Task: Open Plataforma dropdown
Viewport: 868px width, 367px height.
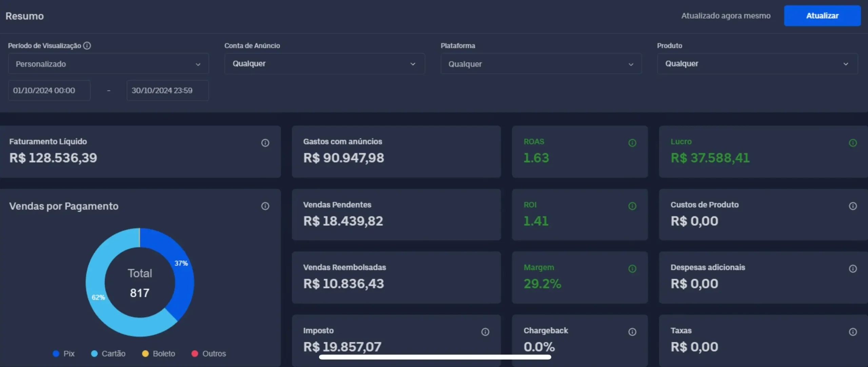Action: coord(541,64)
